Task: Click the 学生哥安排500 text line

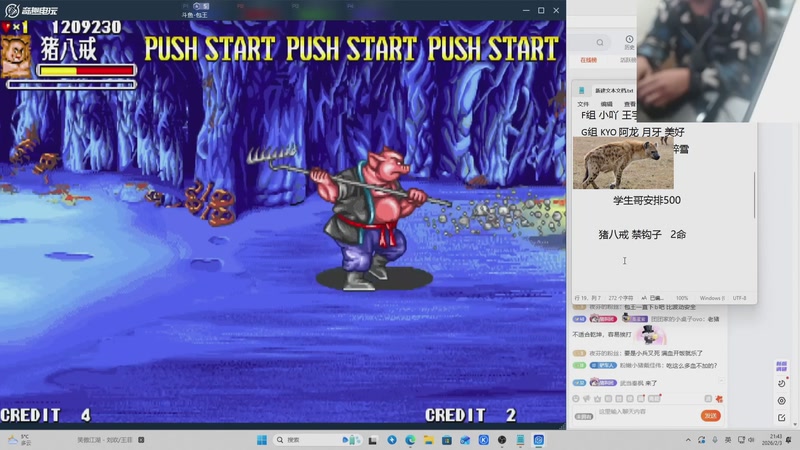Action: click(646, 200)
